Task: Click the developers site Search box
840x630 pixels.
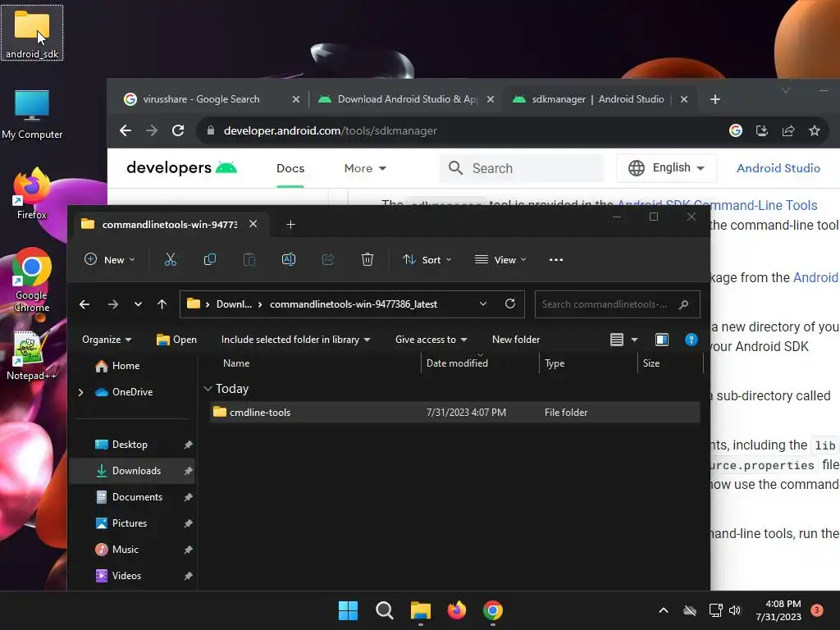Action: coord(521,168)
